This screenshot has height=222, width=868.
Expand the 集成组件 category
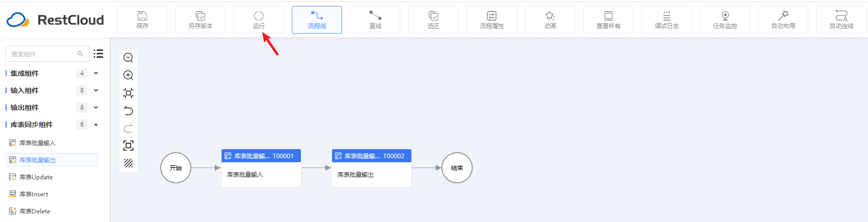click(96, 73)
